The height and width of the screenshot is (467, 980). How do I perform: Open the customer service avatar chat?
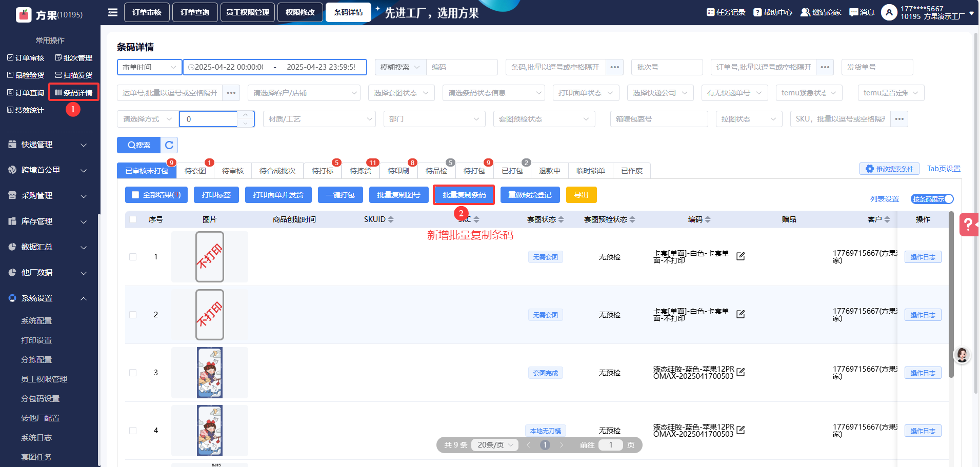(962, 355)
